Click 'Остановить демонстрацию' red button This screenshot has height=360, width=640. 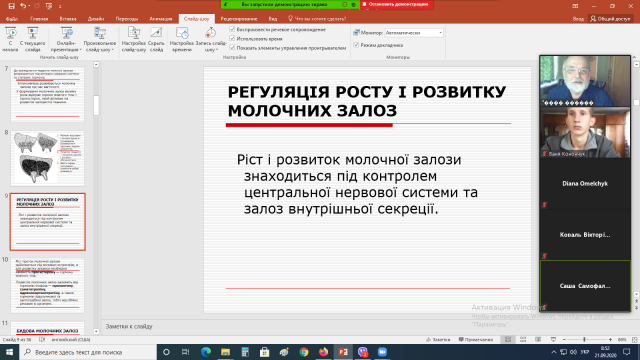point(396,4)
